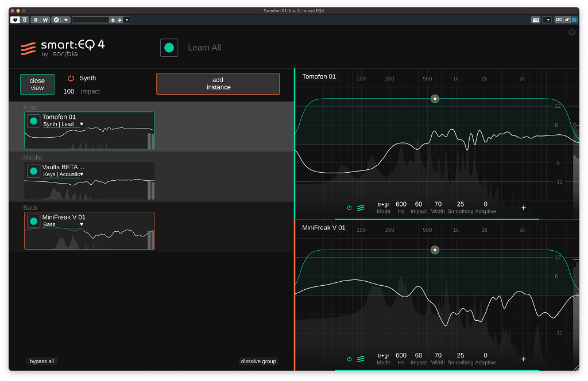
Task: Click the green Learn All record button
Action: pyautogui.click(x=169, y=48)
